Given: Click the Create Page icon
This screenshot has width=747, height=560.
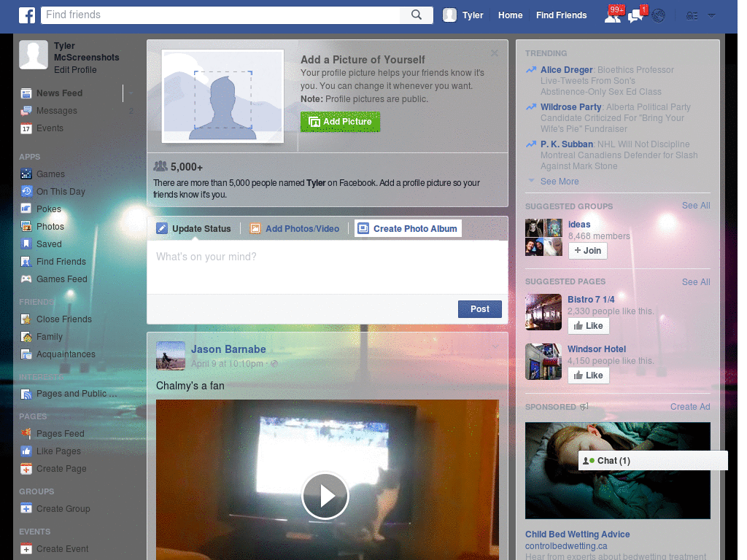Looking at the screenshot, I should point(26,469).
